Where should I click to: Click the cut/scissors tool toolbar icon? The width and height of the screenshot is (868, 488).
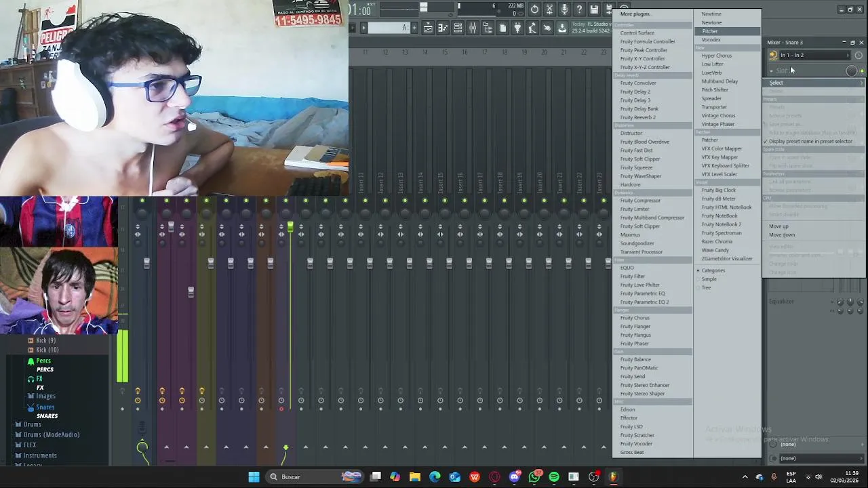click(x=549, y=9)
